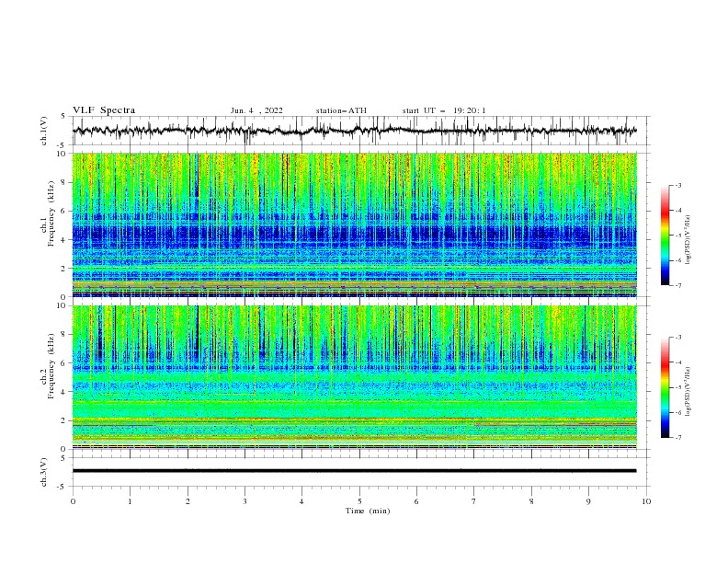The width and height of the screenshot is (728, 563).
Task: Click the "3" tick on the time axis
Action: click(x=245, y=501)
